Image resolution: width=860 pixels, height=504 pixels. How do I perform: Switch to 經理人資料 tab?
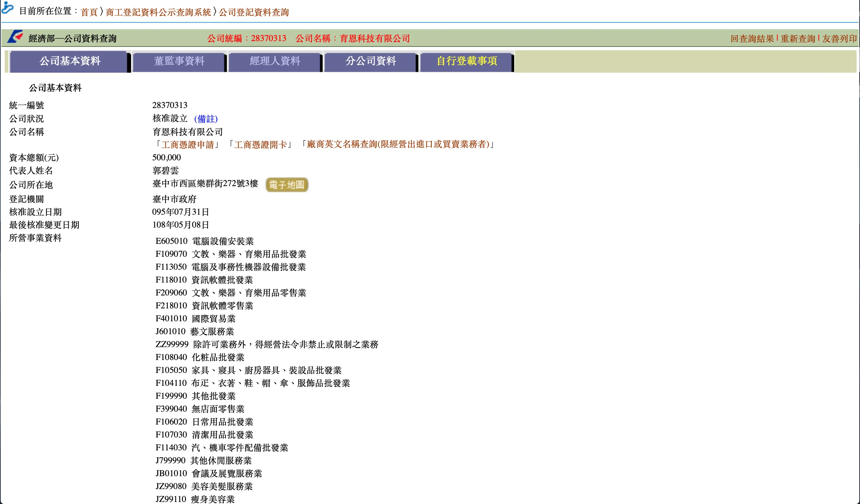click(x=275, y=61)
